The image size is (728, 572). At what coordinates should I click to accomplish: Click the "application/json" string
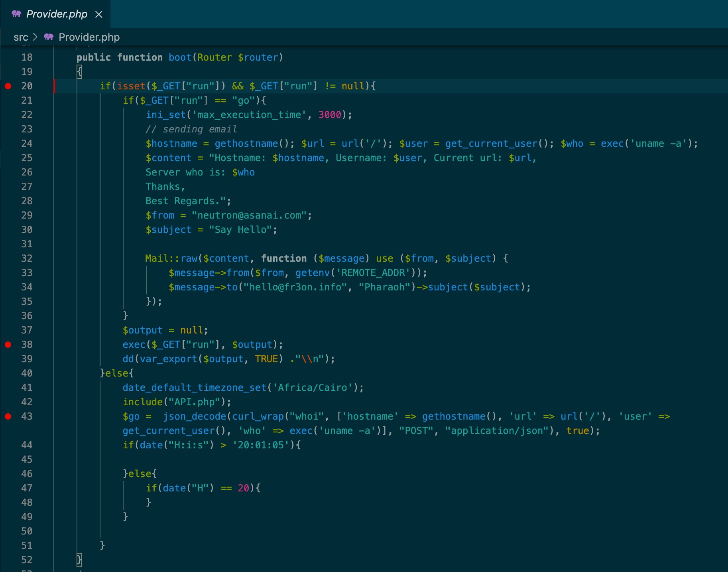click(x=497, y=431)
